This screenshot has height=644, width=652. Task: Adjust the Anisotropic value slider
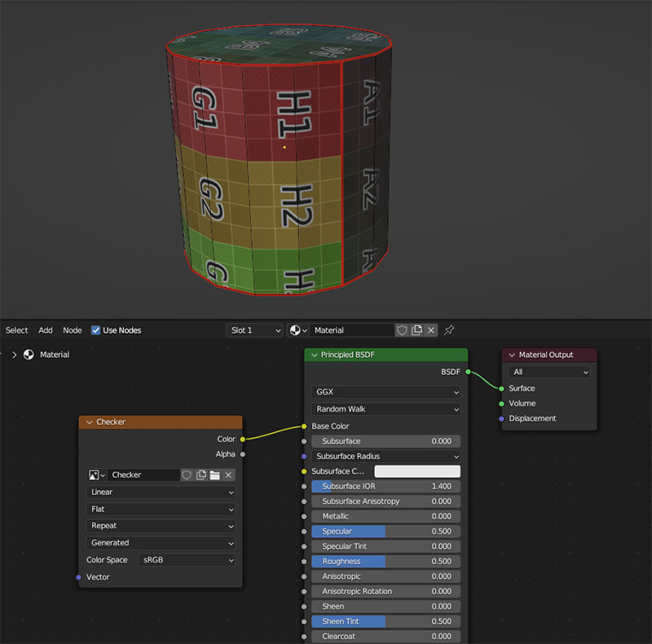385,576
